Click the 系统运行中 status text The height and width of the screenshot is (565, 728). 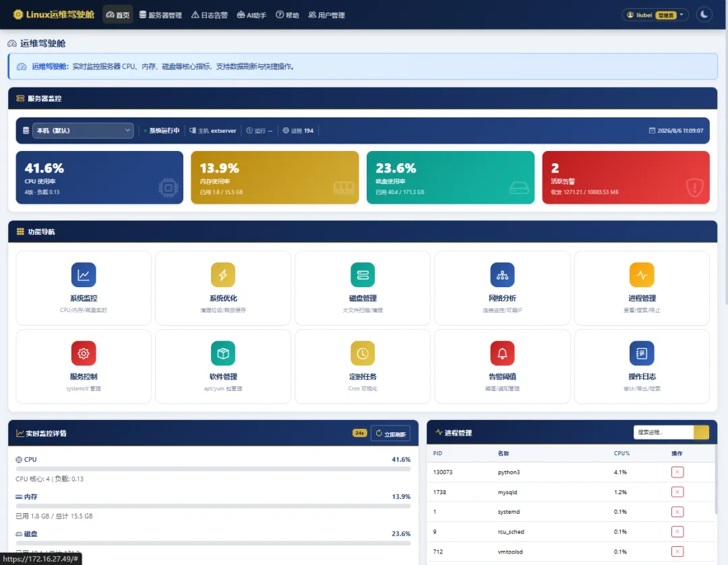tap(164, 130)
